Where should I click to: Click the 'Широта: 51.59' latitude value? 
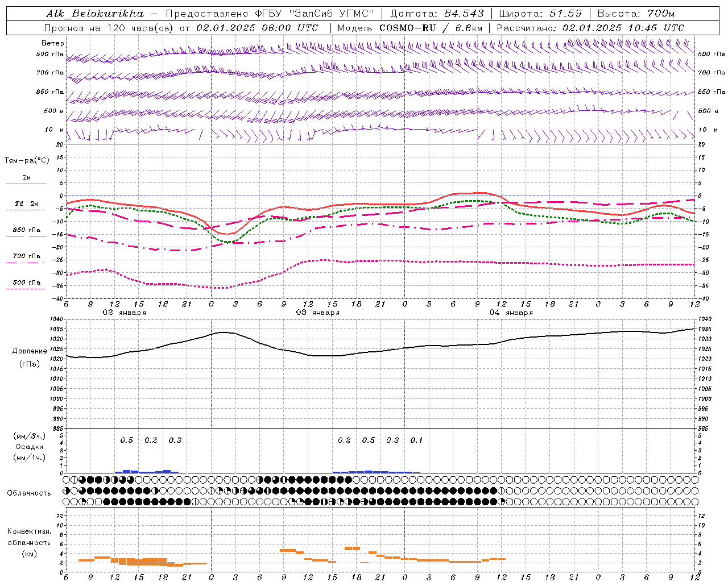(540, 14)
